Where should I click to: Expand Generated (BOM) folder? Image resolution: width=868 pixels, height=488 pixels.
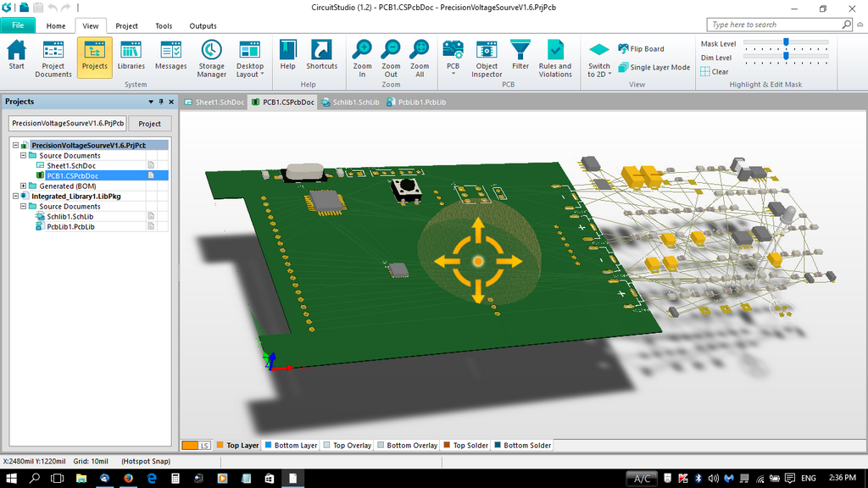(x=23, y=186)
